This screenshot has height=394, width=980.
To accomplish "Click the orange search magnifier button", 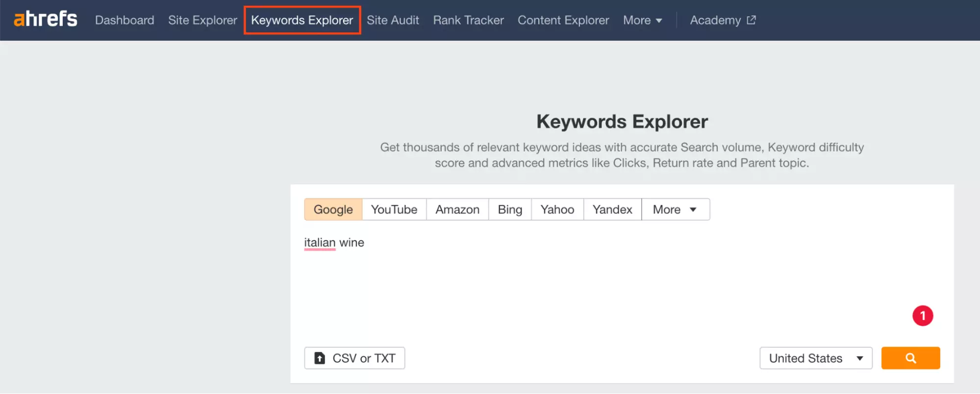I will [x=910, y=358].
